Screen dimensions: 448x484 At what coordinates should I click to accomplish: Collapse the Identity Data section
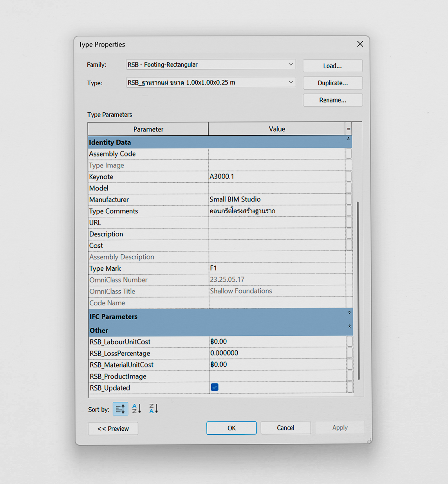pos(348,139)
